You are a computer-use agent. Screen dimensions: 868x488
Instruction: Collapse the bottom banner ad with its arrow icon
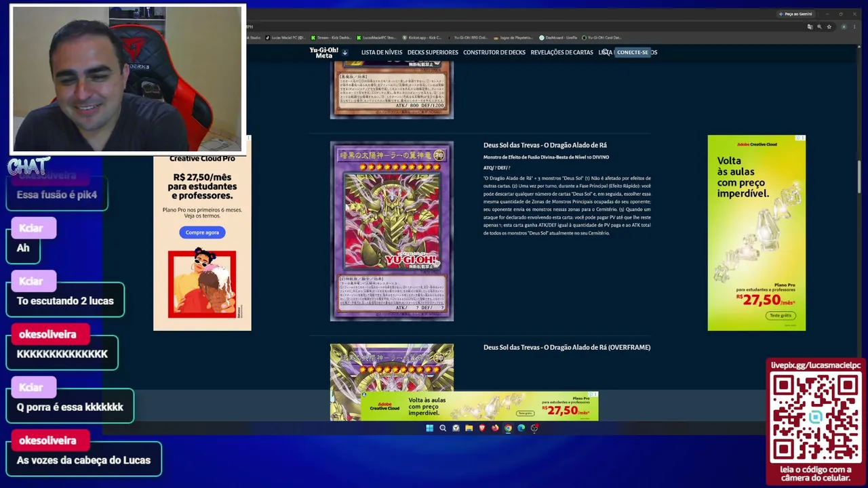tap(364, 394)
